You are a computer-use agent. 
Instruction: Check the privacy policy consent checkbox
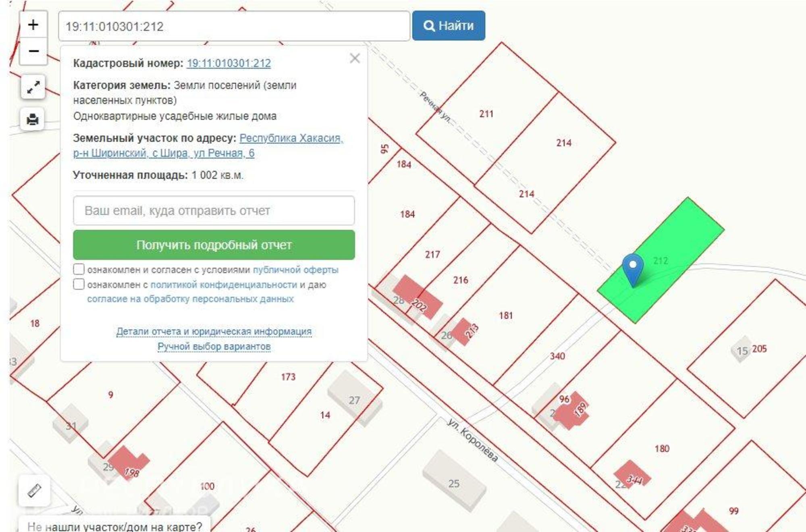coord(79,284)
